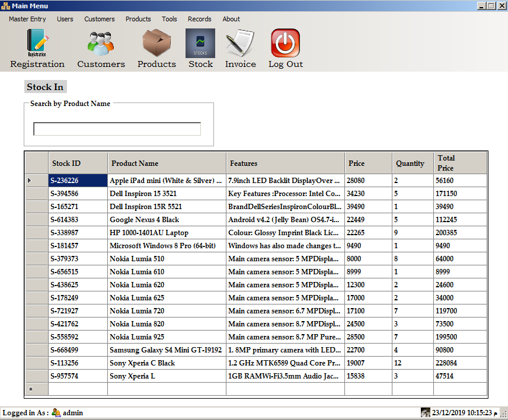Click stock ID S-957574
508x420 pixels.
coord(78,376)
